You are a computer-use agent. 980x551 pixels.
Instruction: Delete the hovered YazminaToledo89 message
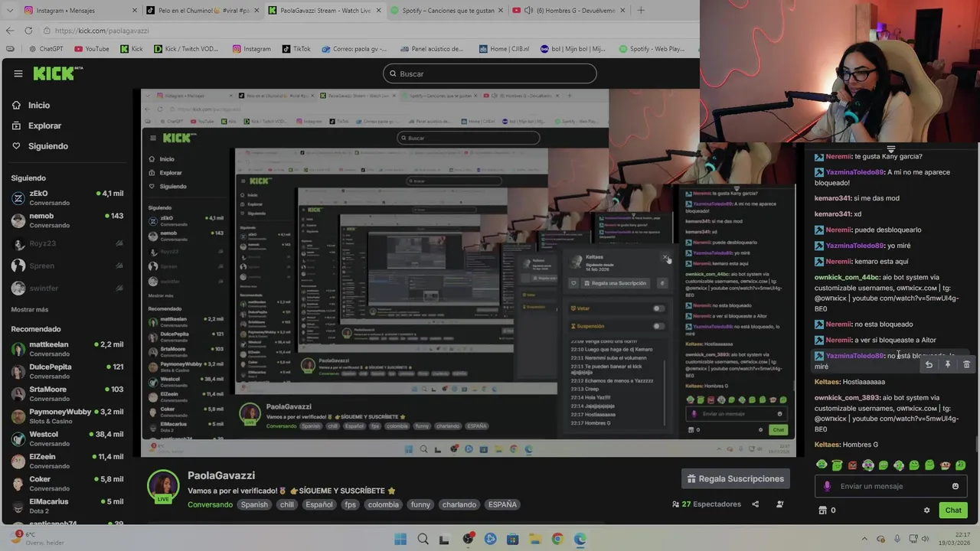[x=966, y=365]
